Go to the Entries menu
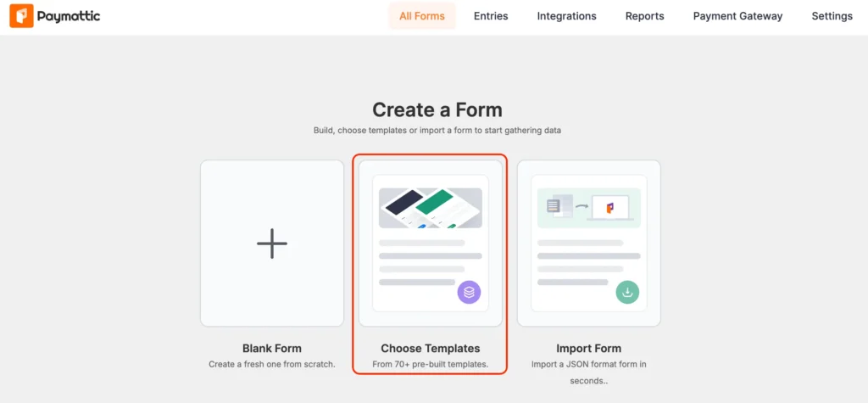The height and width of the screenshot is (403, 868). point(491,16)
